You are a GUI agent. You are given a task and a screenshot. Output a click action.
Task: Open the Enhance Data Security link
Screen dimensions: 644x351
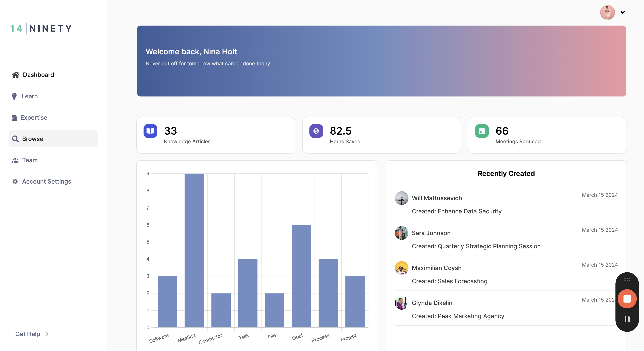click(457, 211)
